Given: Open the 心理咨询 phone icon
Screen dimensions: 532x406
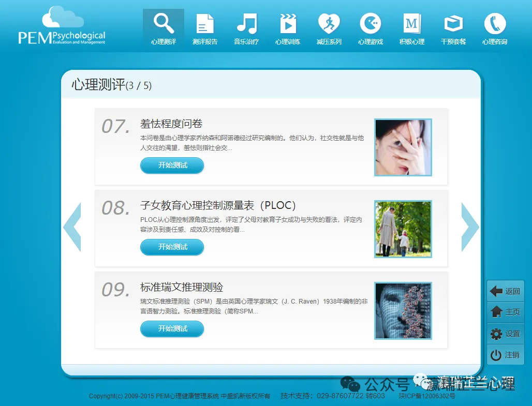Looking at the screenshot, I should [495, 24].
